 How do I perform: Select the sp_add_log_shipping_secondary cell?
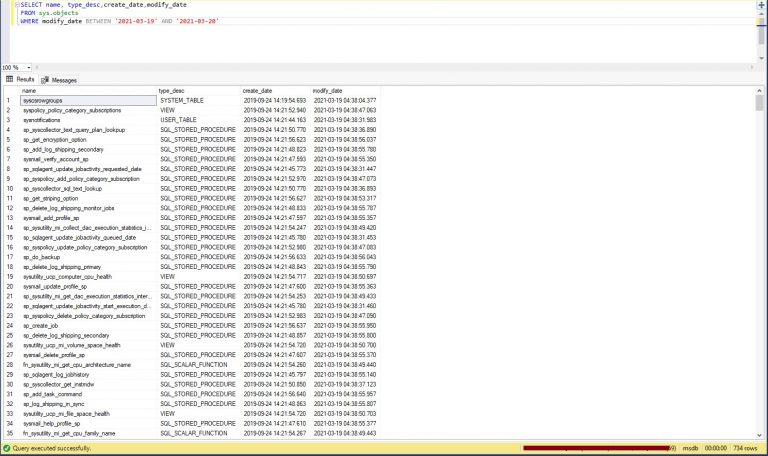pos(88,149)
